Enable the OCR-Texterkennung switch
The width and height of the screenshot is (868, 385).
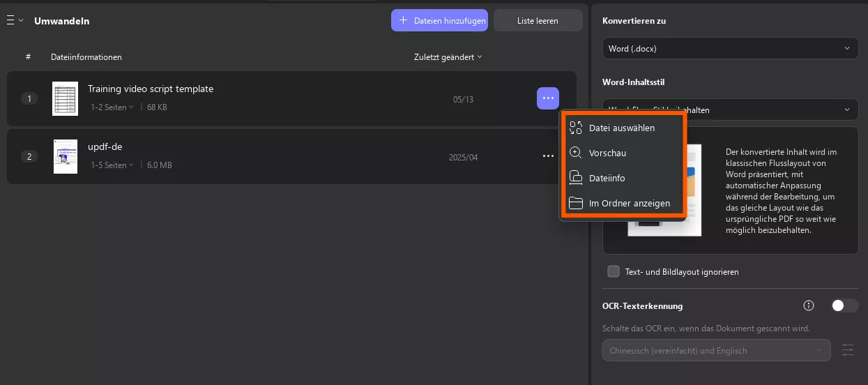pyautogui.click(x=845, y=305)
